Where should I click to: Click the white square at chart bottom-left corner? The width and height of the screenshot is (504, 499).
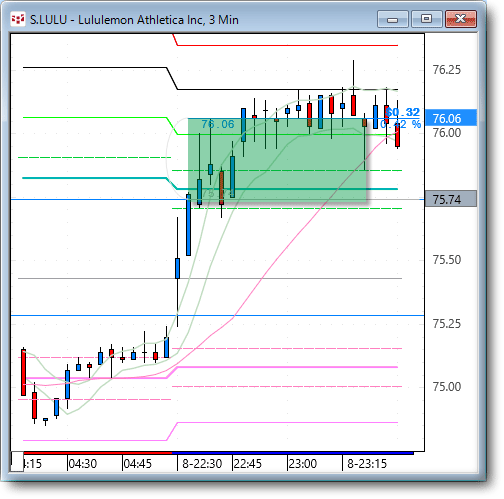coord(17,462)
